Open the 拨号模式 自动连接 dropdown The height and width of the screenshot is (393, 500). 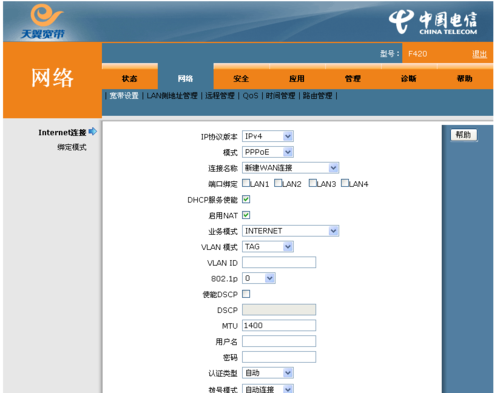click(x=268, y=389)
